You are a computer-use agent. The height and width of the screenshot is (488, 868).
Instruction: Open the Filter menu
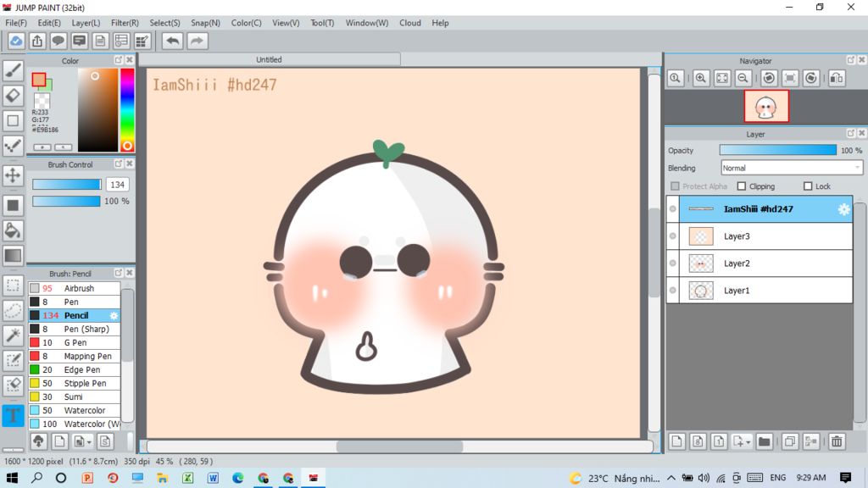[x=125, y=23]
